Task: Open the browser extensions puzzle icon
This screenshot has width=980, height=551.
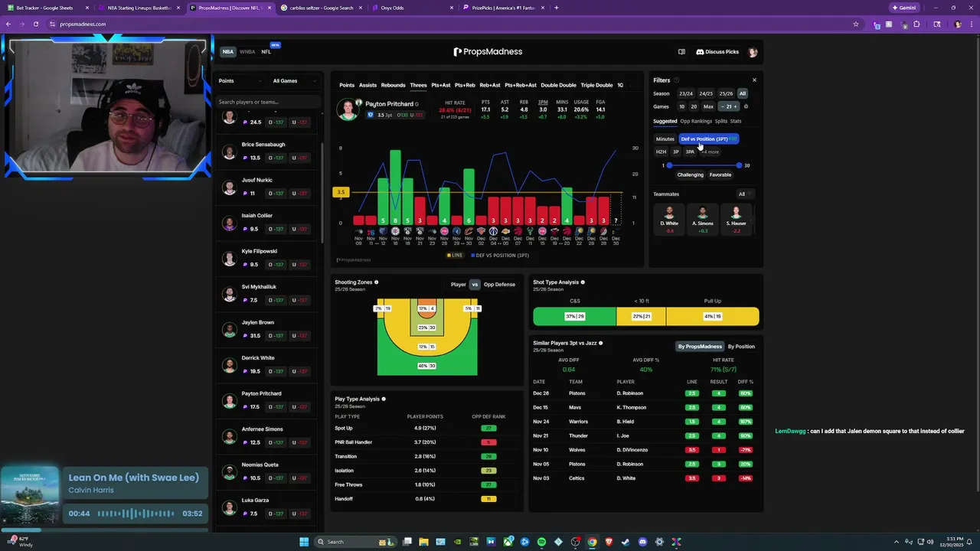Action: pyautogui.click(x=916, y=24)
